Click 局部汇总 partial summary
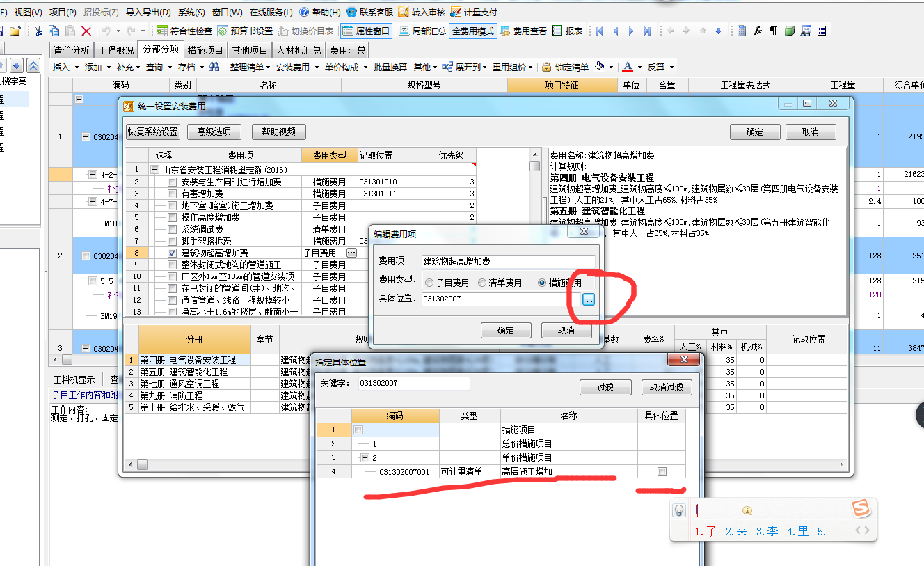Screen dimensions: 924x566 point(422,31)
